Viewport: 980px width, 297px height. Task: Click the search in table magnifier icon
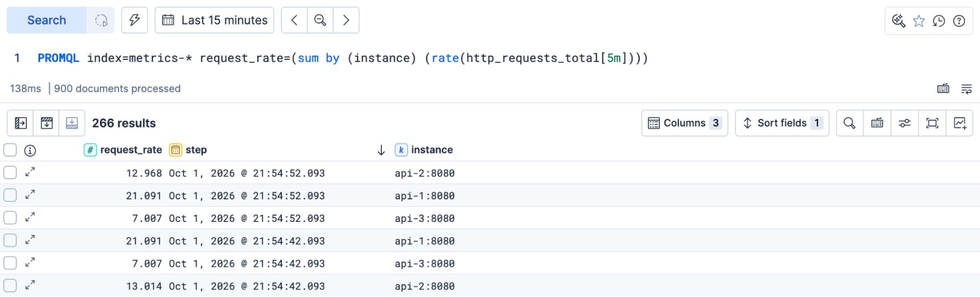tap(850, 123)
